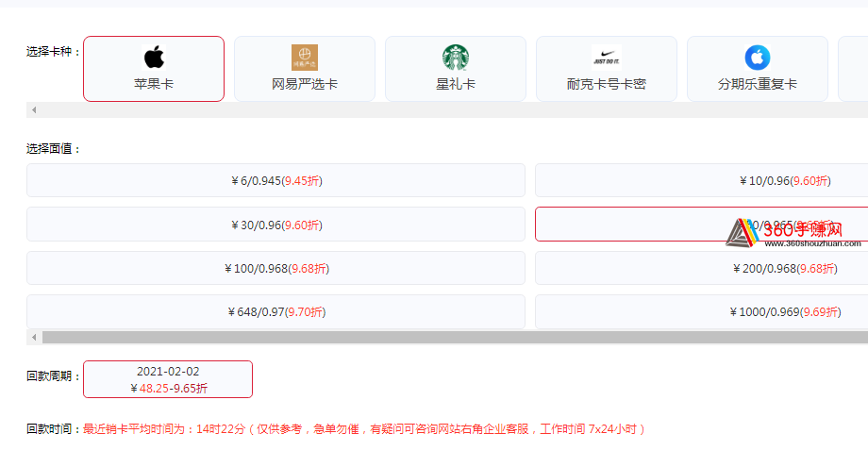The height and width of the screenshot is (467, 868).
Task: Choose the 星礼卡 card type label
Action: click(456, 84)
